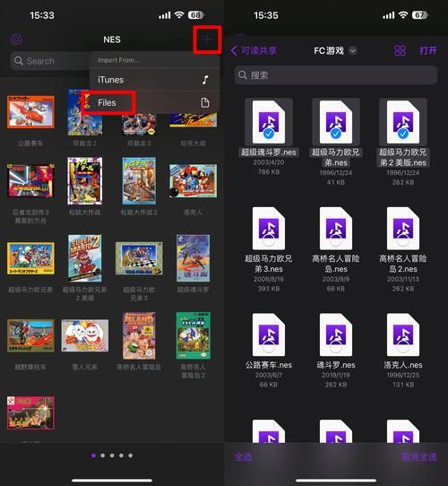448x486 pixels.
Task: Open settings gear on the NES screen
Action: [16, 39]
